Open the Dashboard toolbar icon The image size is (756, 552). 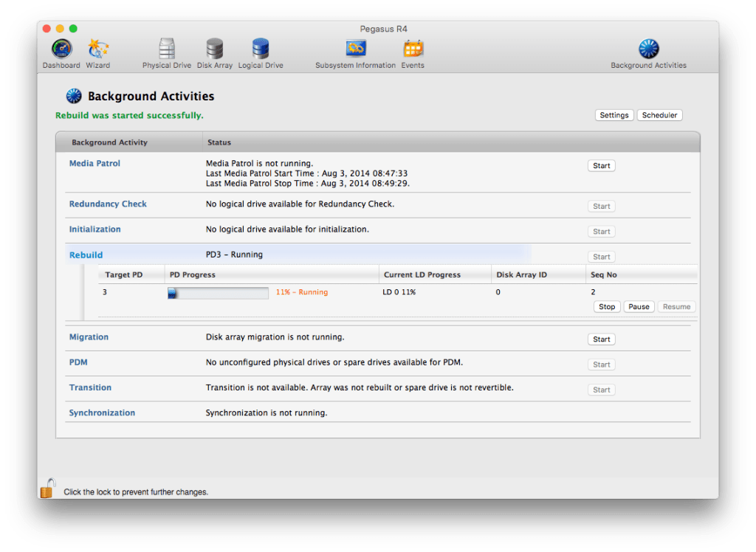click(x=61, y=50)
